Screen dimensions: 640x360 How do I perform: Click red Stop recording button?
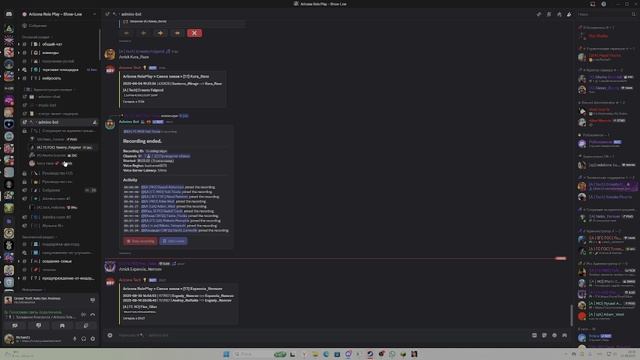point(140,241)
